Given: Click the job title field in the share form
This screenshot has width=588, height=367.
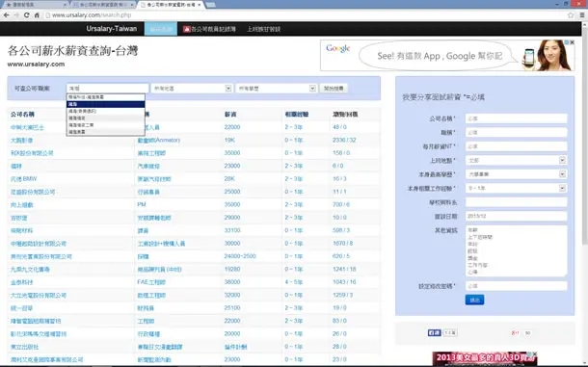Looking at the screenshot, I should [x=516, y=132].
